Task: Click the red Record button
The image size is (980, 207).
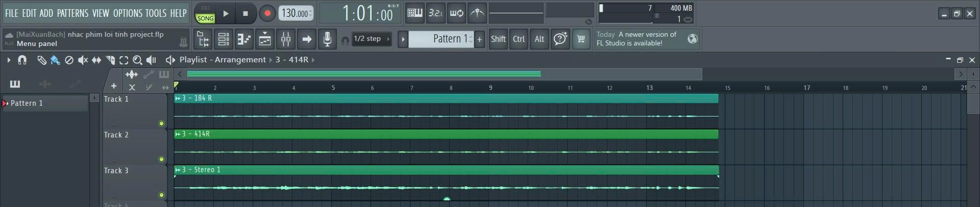Action: pos(267,14)
